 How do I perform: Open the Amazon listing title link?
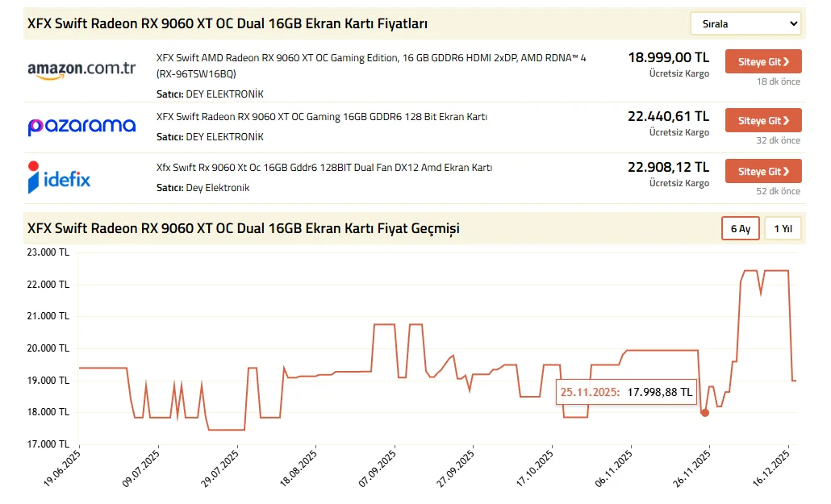371,58
